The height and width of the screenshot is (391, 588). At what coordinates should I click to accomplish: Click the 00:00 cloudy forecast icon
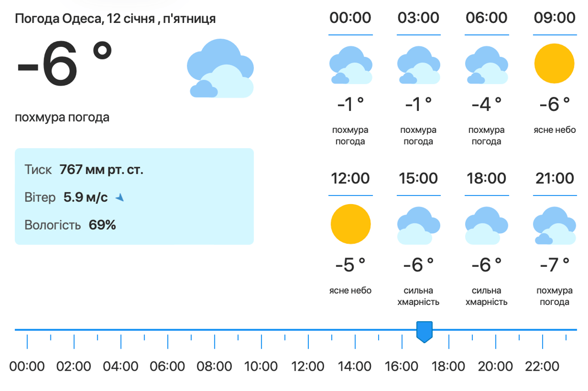pos(351,65)
